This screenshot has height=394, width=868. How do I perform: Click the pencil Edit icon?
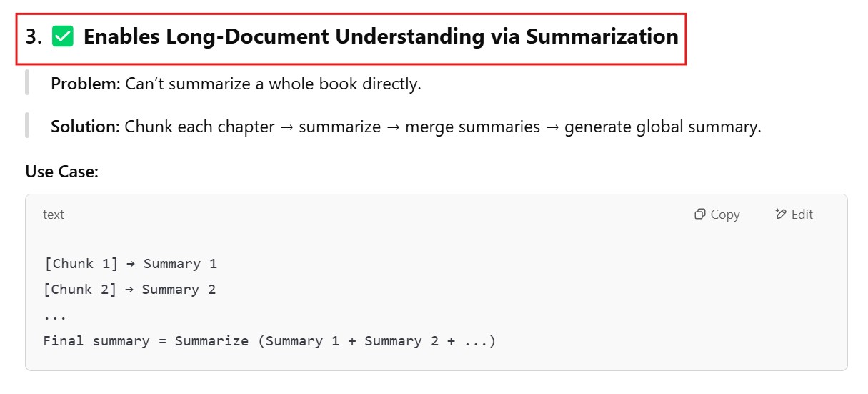[781, 215]
